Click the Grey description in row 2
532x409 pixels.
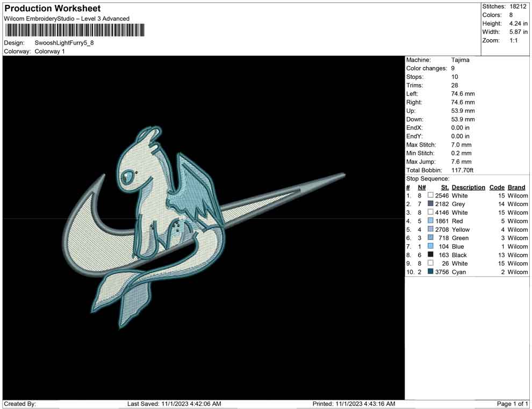pyautogui.click(x=458, y=204)
